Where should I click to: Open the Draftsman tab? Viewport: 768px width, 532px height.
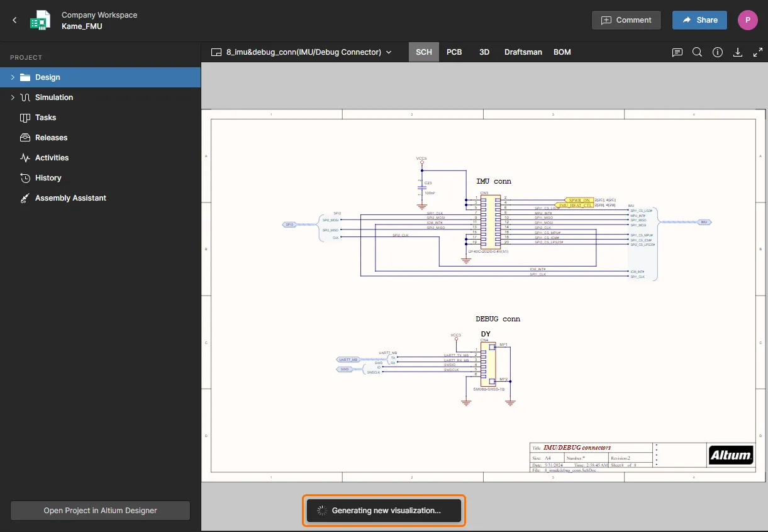coord(523,52)
